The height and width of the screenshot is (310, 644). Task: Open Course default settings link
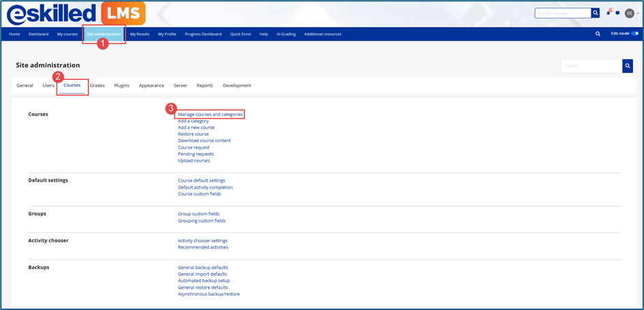[201, 180]
